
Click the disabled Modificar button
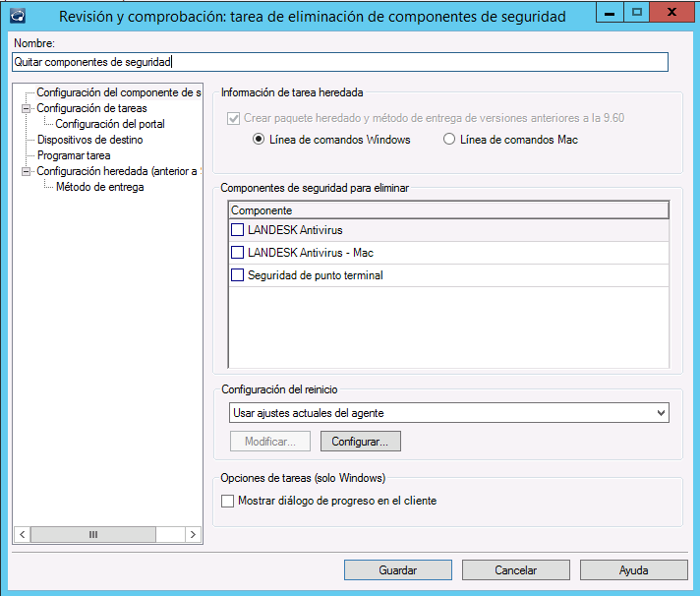270,442
